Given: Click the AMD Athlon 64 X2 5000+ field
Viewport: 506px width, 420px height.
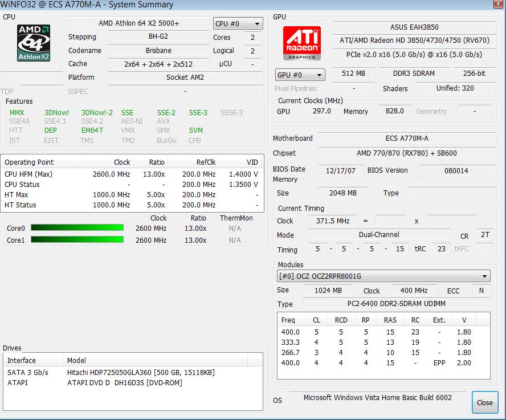Looking at the screenshot, I should [x=139, y=23].
